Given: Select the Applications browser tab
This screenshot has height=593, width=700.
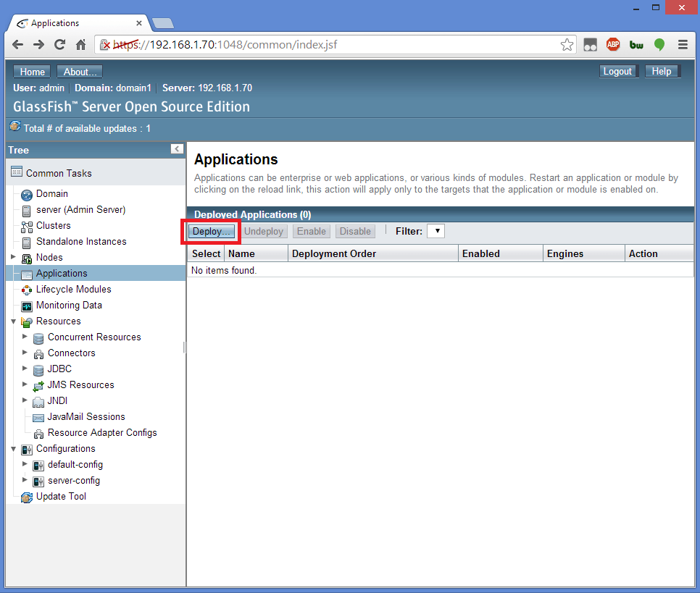Looking at the screenshot, I should point(76,23).
